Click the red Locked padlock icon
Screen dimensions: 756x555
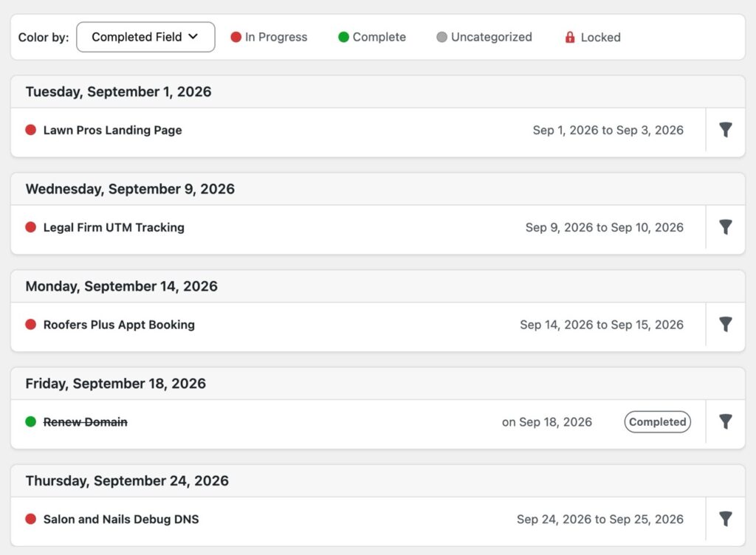pos(570,37)
